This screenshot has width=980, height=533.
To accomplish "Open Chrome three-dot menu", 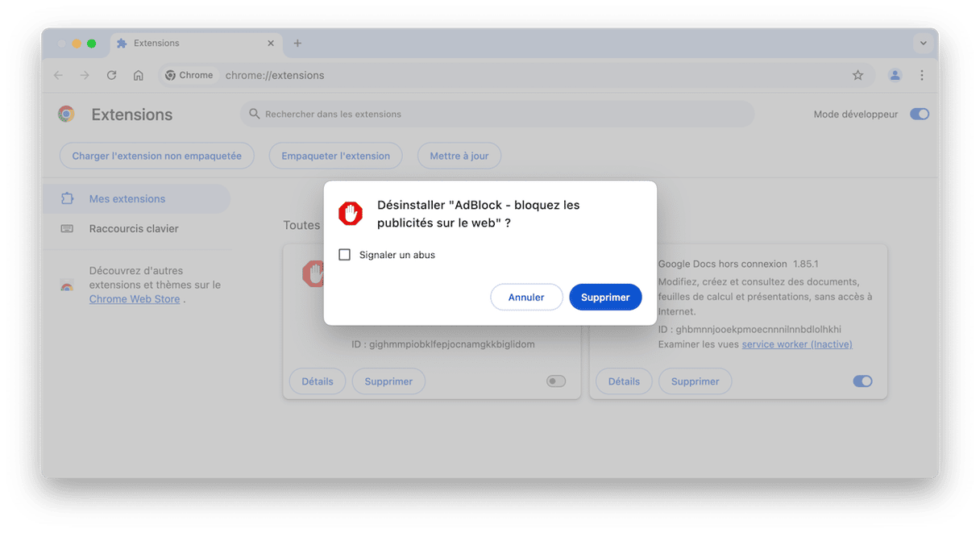I will 922,75.
